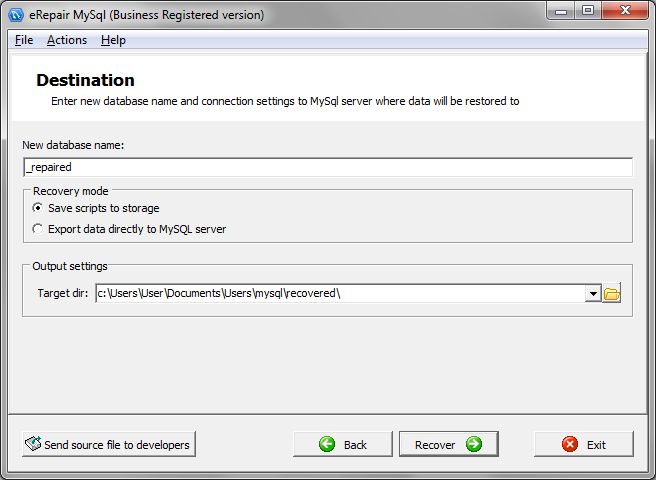Exit the application

pos(584,444)
